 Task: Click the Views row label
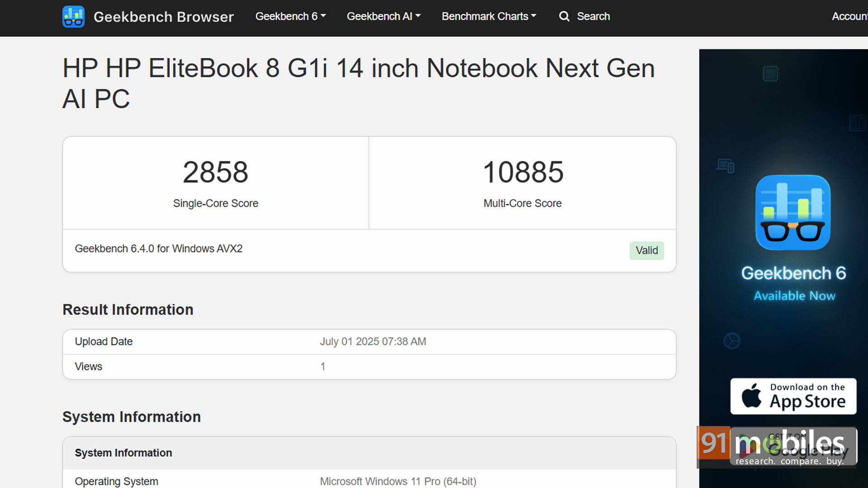pos(89,366)
